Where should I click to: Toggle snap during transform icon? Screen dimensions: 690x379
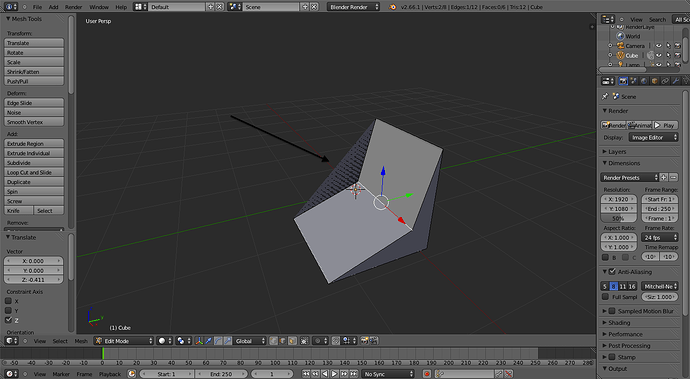336,341
